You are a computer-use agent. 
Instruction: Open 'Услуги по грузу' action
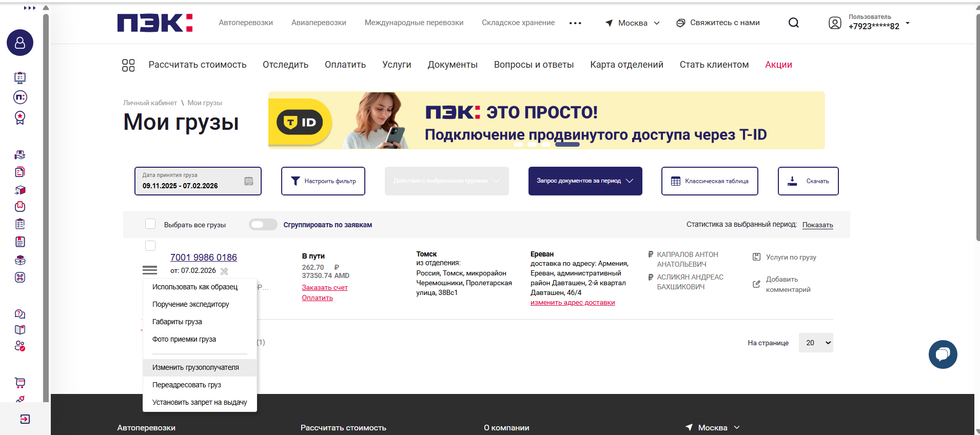tap(785, 257)
